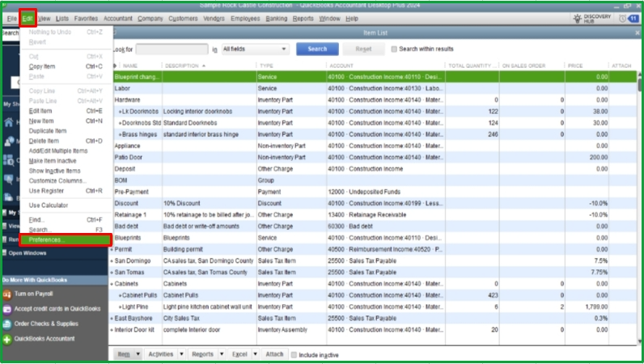This screenshot has width=644, height=364.
Task: Select Use Calculator in Edit menu
Action: coord(50,205)
